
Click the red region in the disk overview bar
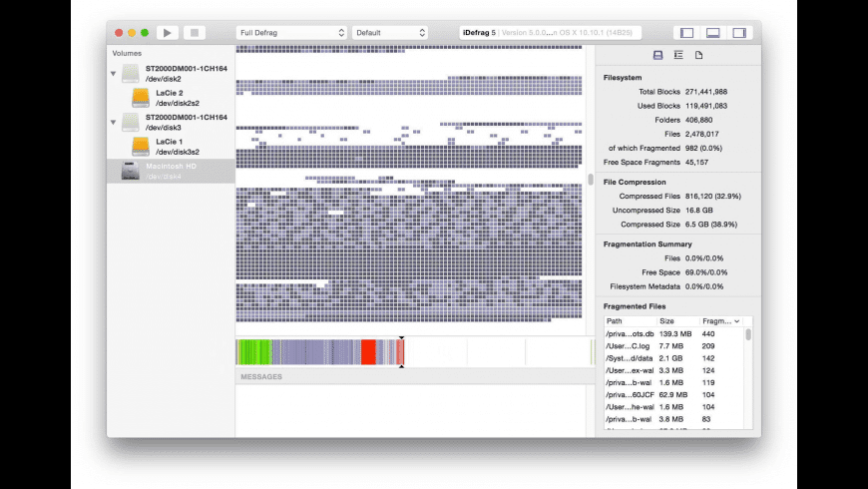(x=367, y=352)
